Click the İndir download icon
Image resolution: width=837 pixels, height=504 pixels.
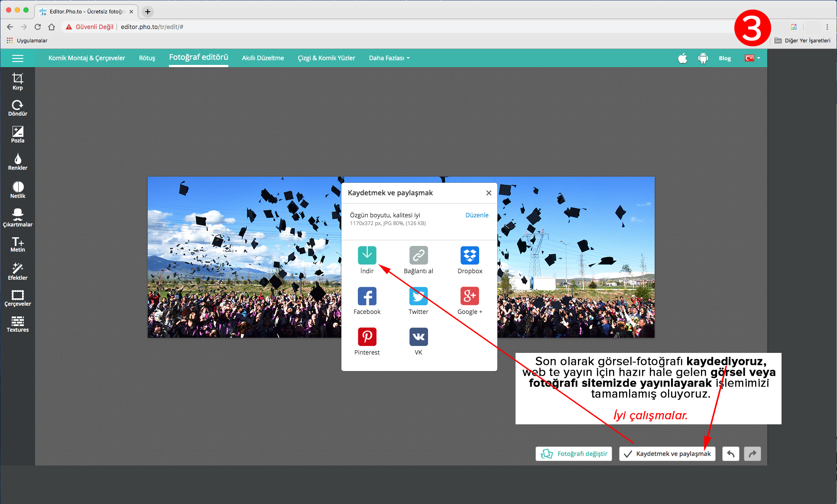click(x=367, y=255)
